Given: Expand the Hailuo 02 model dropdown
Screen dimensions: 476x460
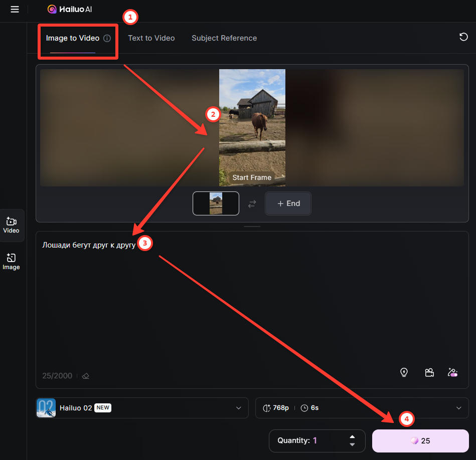Looking at the screenshot, I should click(x=239, y=408).
